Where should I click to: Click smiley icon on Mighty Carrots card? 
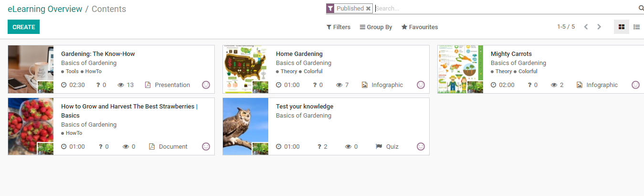pyautogui.click(x=635, y=85)
